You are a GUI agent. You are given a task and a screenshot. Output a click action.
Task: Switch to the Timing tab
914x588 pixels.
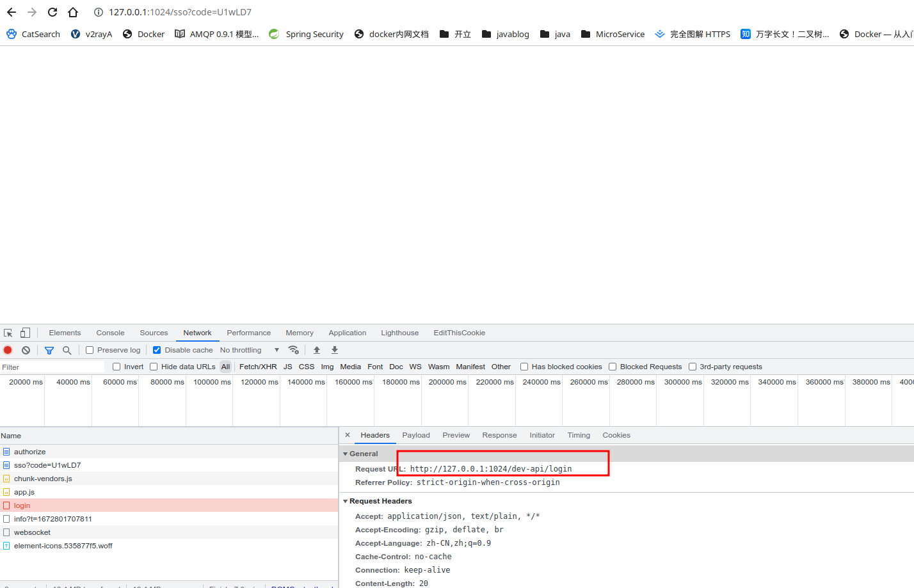click(x=579, y=435)
